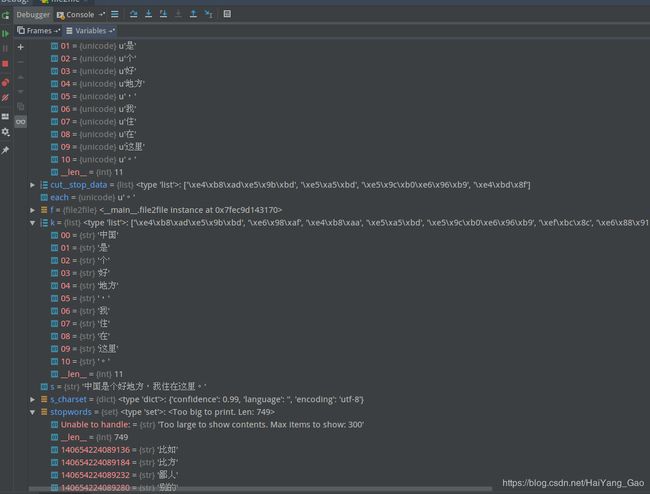650x494 pixels.
Task: Select stopwords entry 140654224089136
Action: [114, 450]
